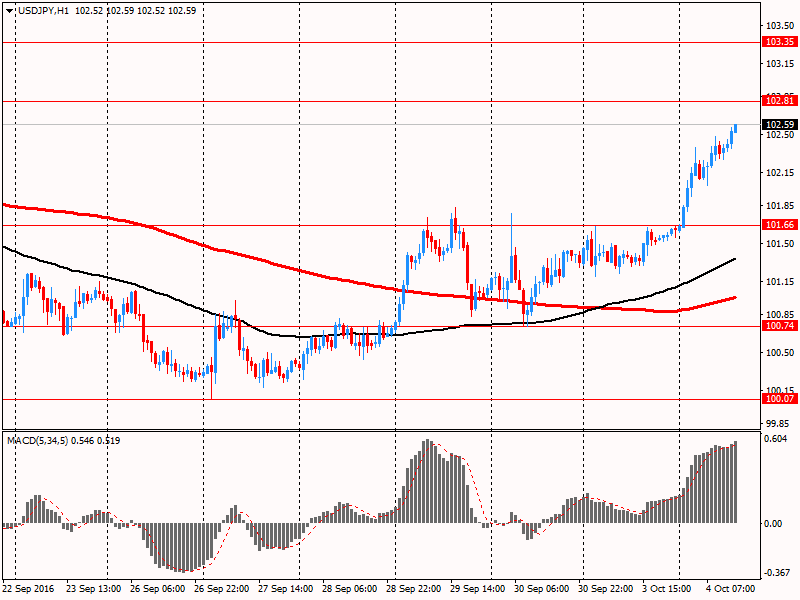Select the 103.15 price scale value
Screen dimensions: 800x600
point(780,63)
